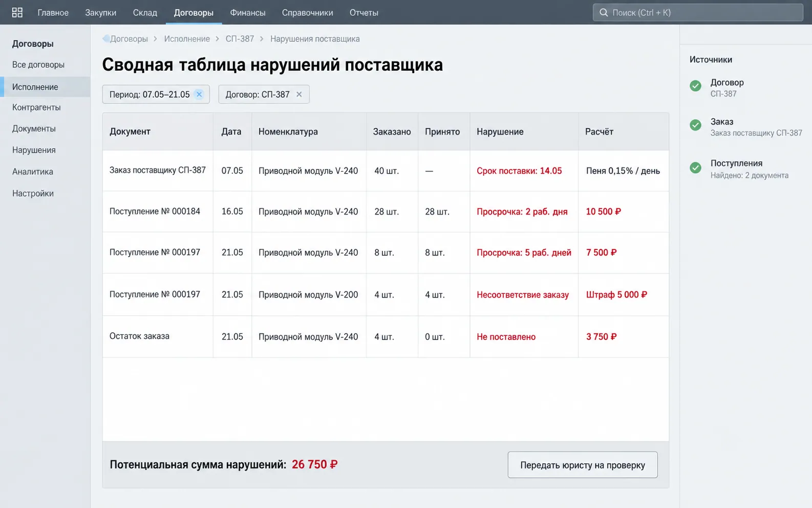Viewport: 812px width, 508px height.
Task: Open the Закупки menu
Action: [101, 13]
